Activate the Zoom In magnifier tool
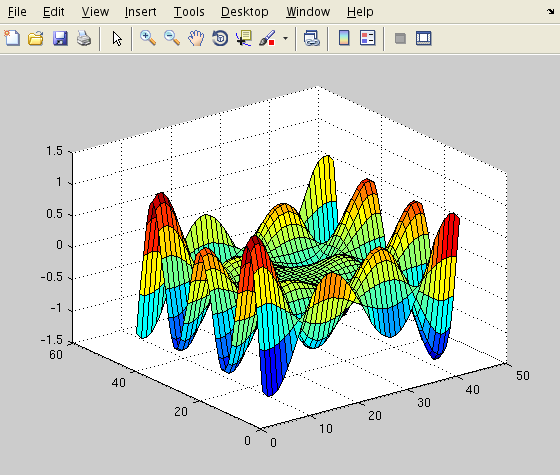The height and width of the screenshot is (475, 560). pos(148,38)
